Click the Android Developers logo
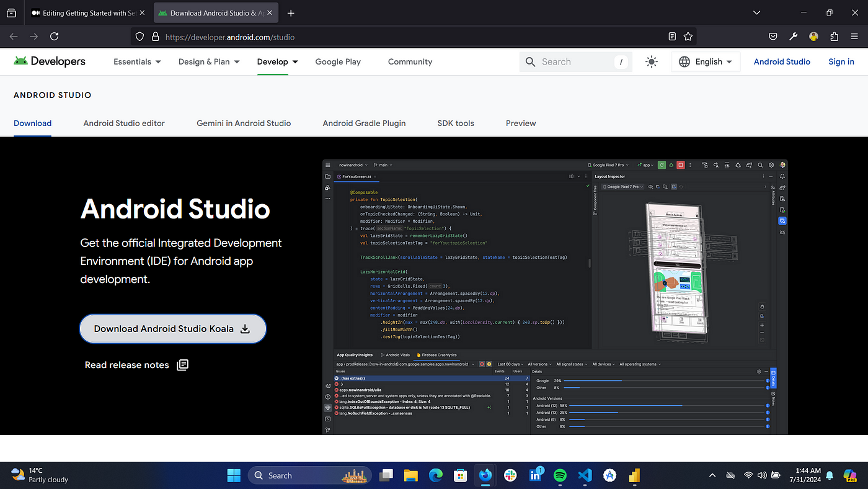The image size is (868, 489). (x=50, y=61)
